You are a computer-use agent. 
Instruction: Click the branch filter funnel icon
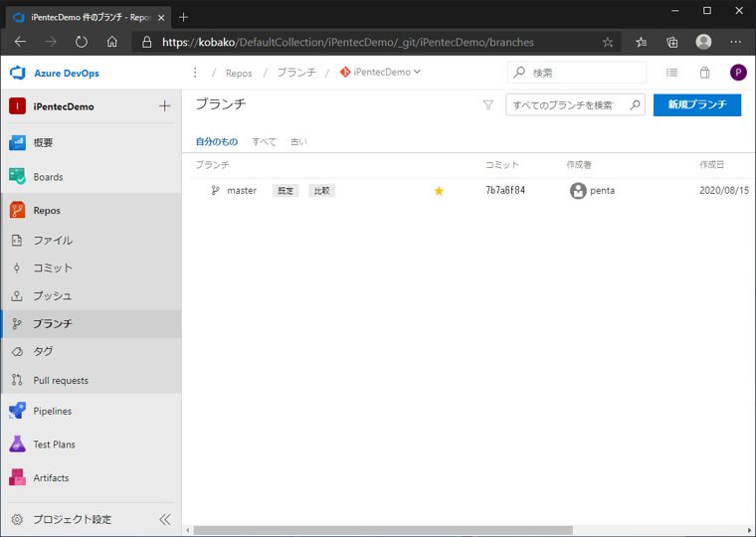(488, 104)
